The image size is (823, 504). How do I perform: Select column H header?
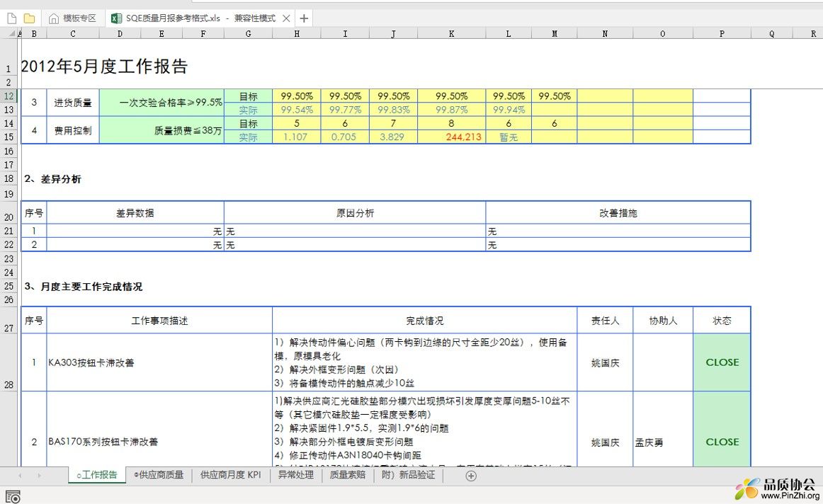(x=297, y=33)
